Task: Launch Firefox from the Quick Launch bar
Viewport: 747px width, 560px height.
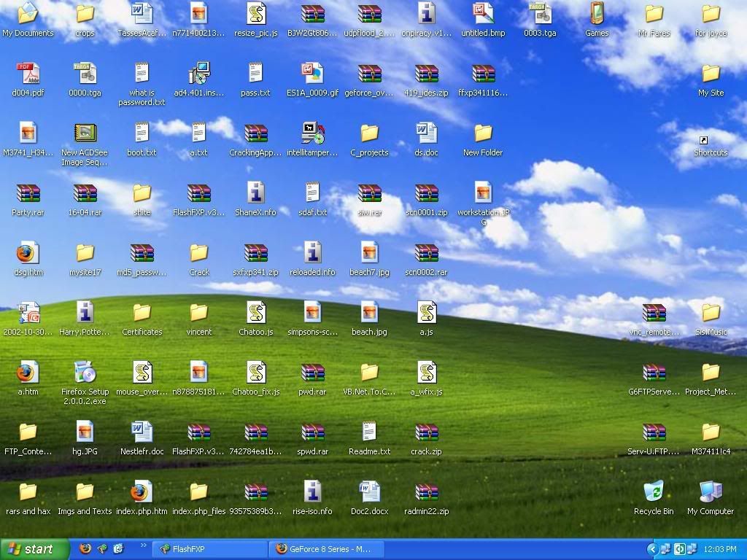Action: coord(85,548)
